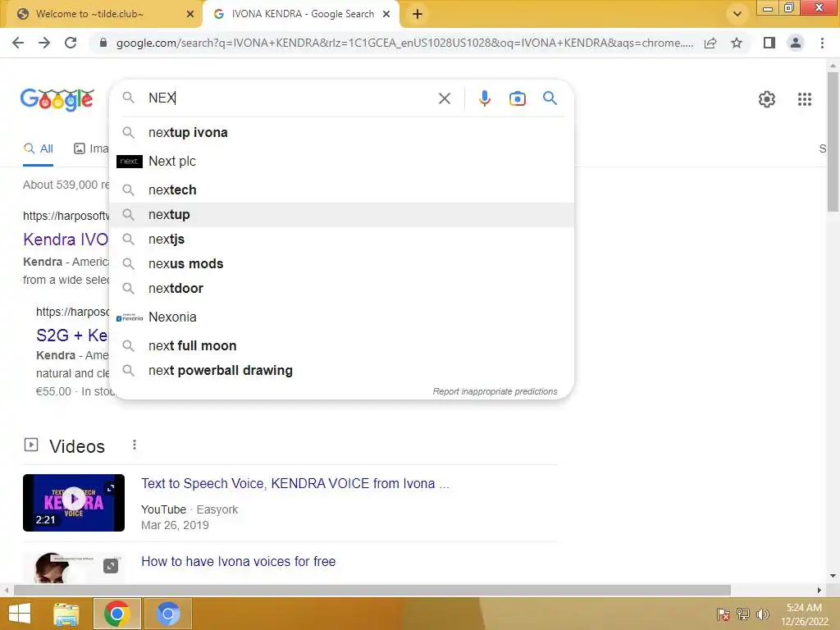The image size is (840, 630).
Task: Open Text to Speech Voice KENDRA VOICE link
Action: tap(295, 484)
